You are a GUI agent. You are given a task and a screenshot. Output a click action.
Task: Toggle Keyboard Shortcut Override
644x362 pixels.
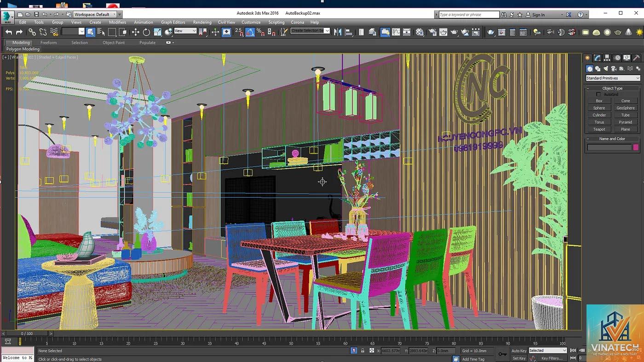[x=226, y=32]
